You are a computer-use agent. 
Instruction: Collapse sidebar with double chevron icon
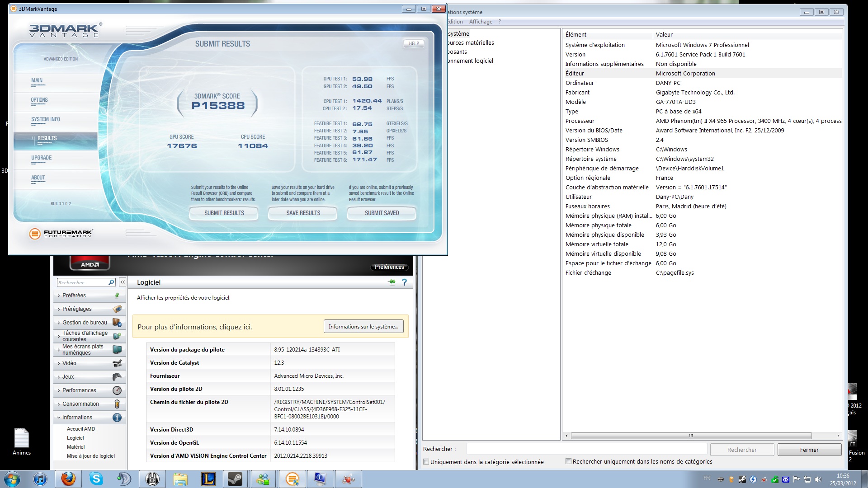click(x=123, y=282)
